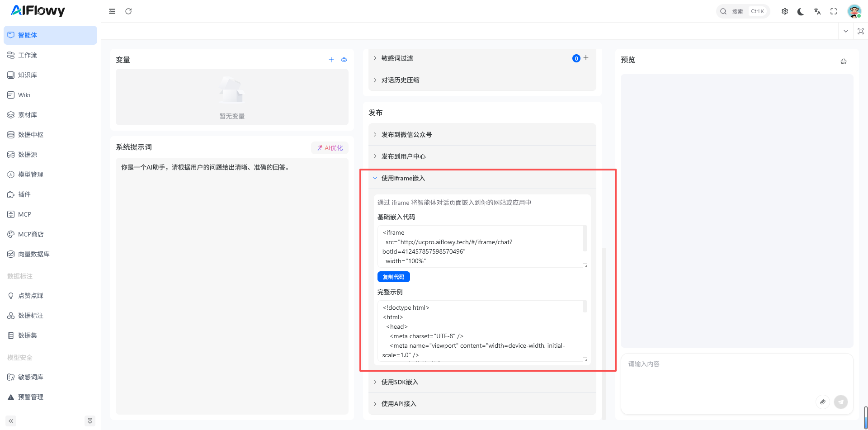The width and height of the screenshot is (868, 430).
Task: Attach a file with paperclip icon
Action: [x=823, y=402]
